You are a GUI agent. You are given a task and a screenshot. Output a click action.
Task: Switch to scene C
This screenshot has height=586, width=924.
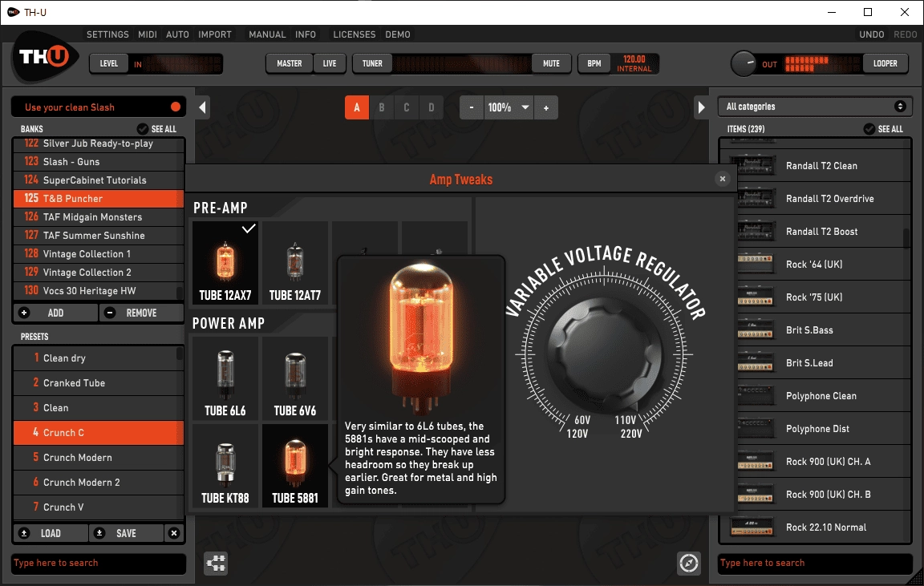coord(407,107)
